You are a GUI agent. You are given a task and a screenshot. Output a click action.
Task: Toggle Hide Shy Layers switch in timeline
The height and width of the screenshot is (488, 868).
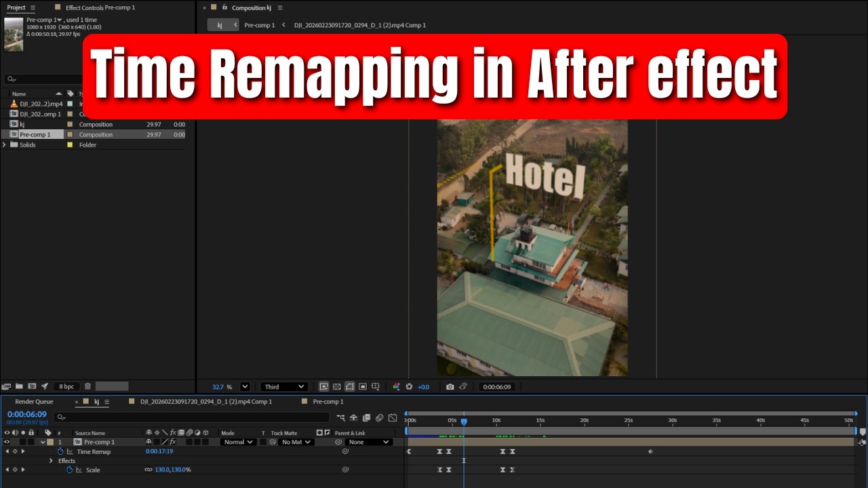[x=353, y=418]
